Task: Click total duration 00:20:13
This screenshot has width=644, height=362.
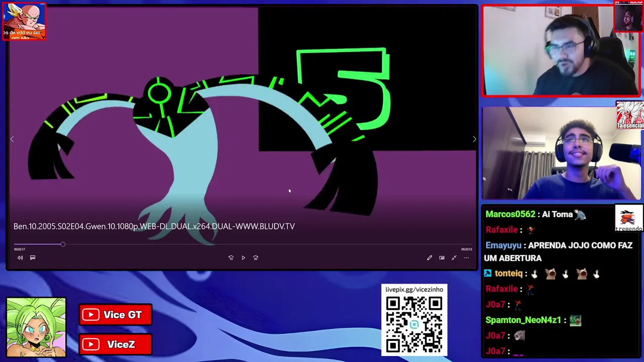Action: pos(466,249)
